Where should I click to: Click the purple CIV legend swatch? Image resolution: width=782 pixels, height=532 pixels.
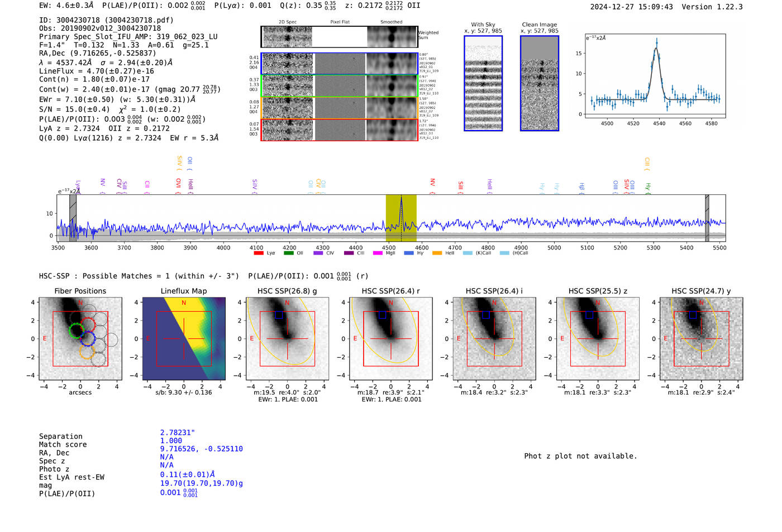318,253
